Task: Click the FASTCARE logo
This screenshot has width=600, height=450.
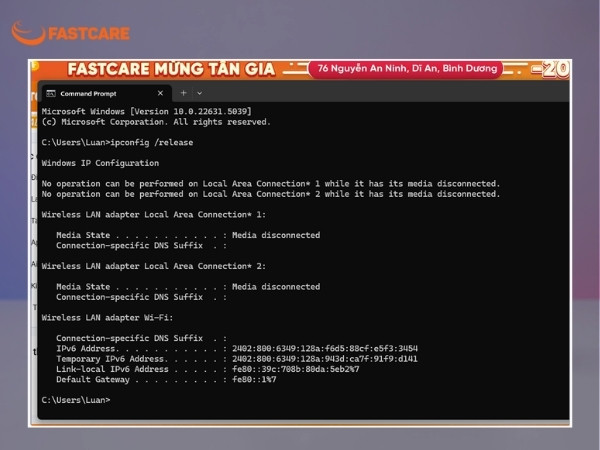Action: (71, 33)
